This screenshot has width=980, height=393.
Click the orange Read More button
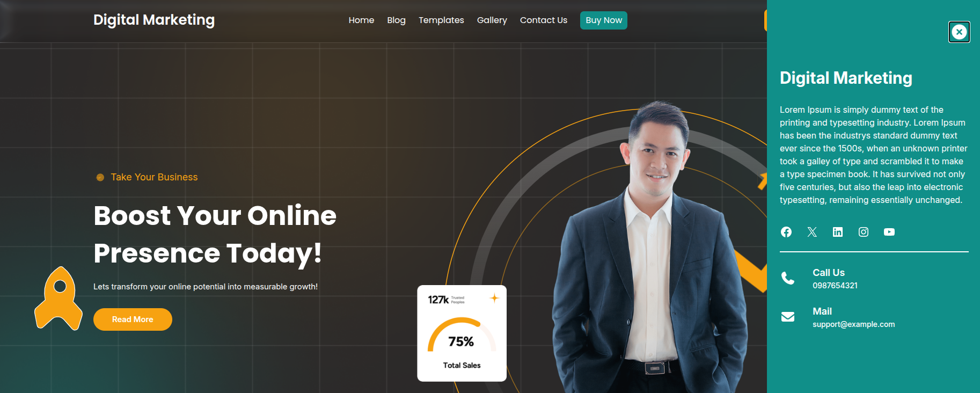coord(133,319)
